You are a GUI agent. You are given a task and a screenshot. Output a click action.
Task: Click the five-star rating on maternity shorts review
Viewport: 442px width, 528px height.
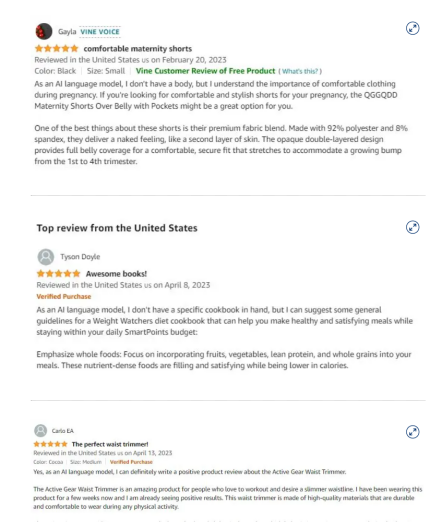[57, 49]
